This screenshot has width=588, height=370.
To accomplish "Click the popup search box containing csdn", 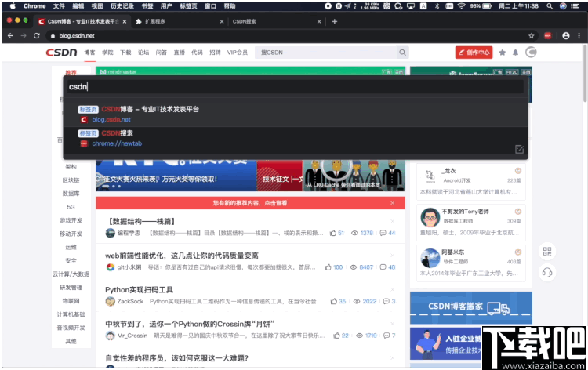I will pyautogui.click(x=295, y=86).
